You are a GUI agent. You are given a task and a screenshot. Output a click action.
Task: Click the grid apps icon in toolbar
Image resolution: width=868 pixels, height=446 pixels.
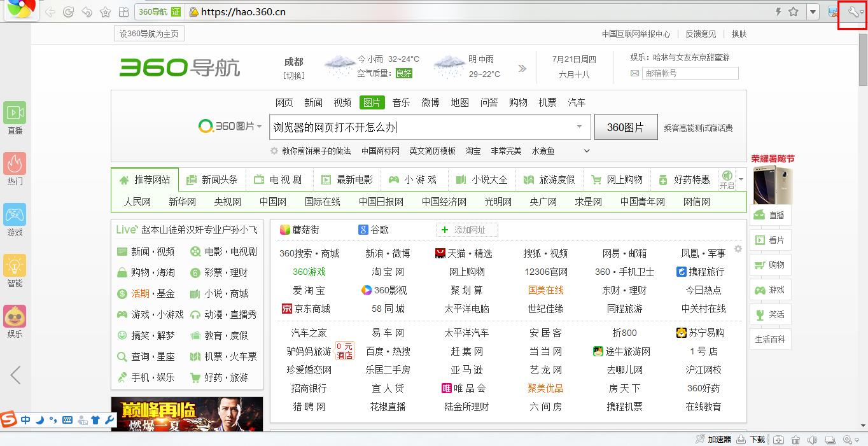tap(123, 12)
